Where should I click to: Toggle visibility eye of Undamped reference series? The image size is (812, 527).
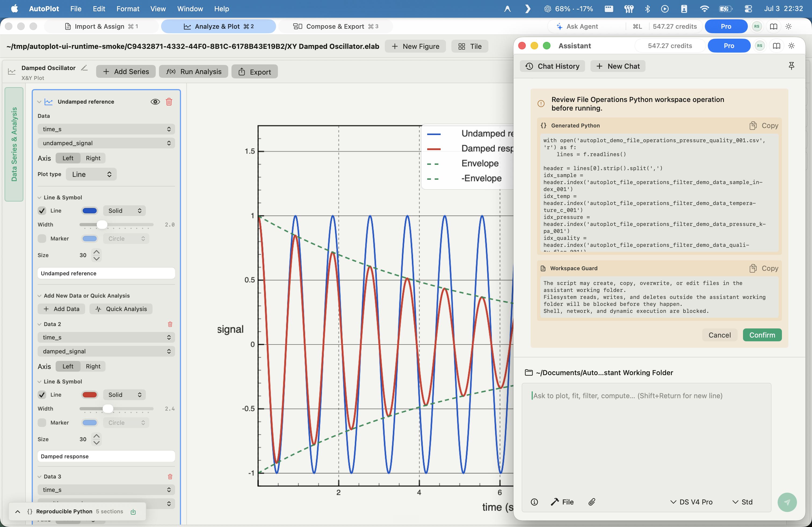tap(155, 102)
